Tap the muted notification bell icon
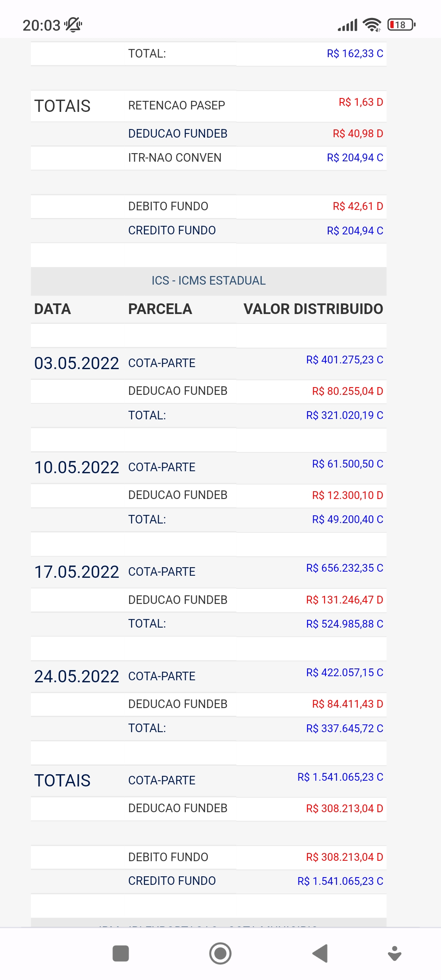 [x=73, y=25]
